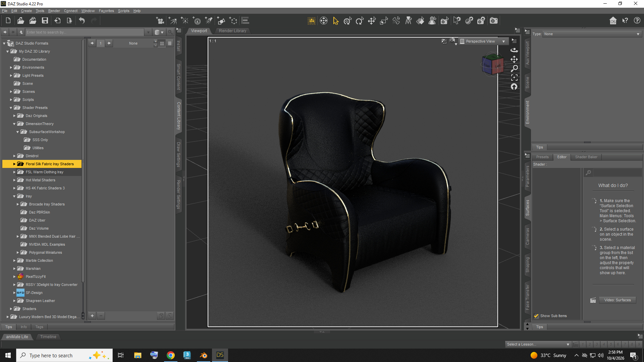This screenshot has width=644, height=362.
Task: Open Google Chrome from the taskbar
Action: tap(171, 355)
